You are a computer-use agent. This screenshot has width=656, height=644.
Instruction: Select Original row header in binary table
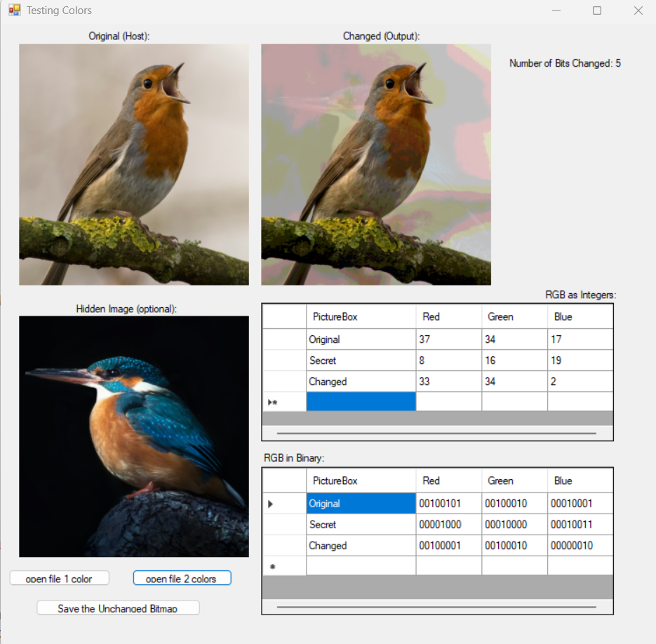tap(283, 504)
